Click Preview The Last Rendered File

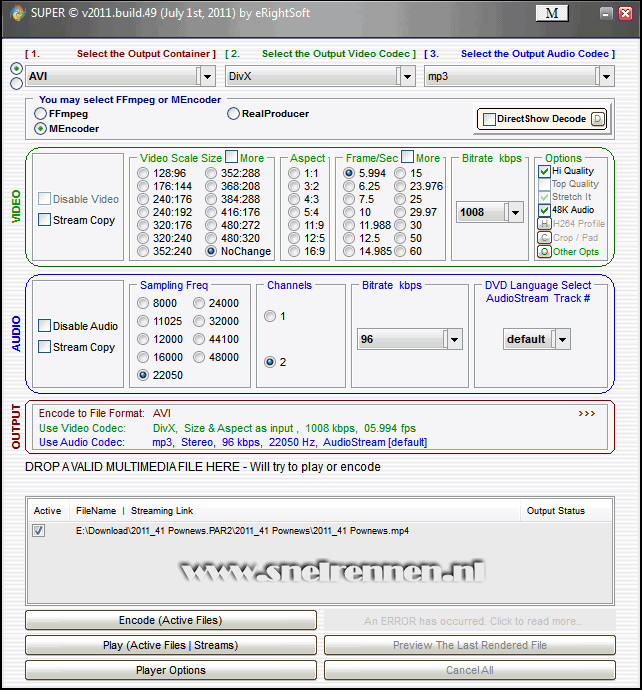tap(470, 645)
